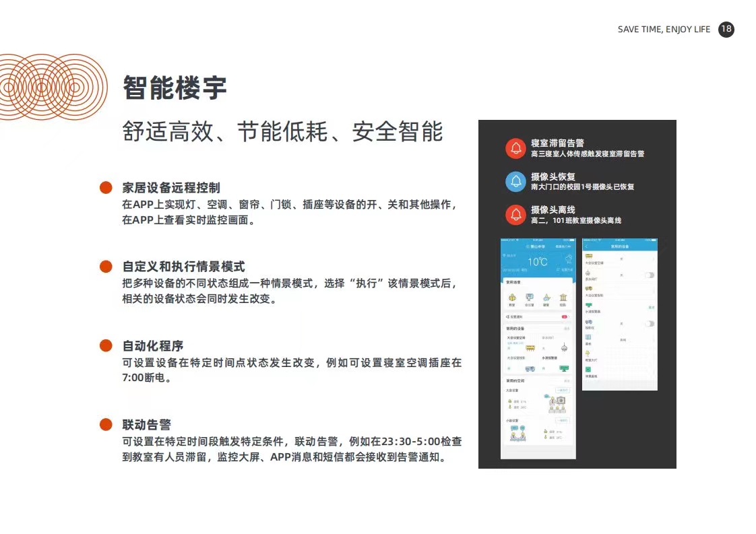Click the 联动告警 heading
The width and height of the screenshot is (756, 534).
click(x=147, y=425)
